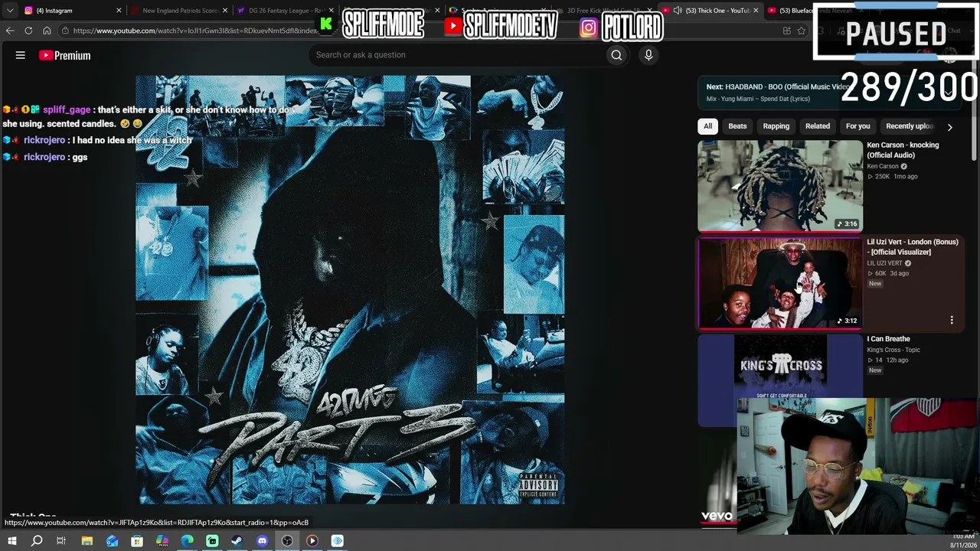Viewport: 980px width, 551px height.
Task: Open Microsoft Edge from the taskbar
Action: click(188, 541)
